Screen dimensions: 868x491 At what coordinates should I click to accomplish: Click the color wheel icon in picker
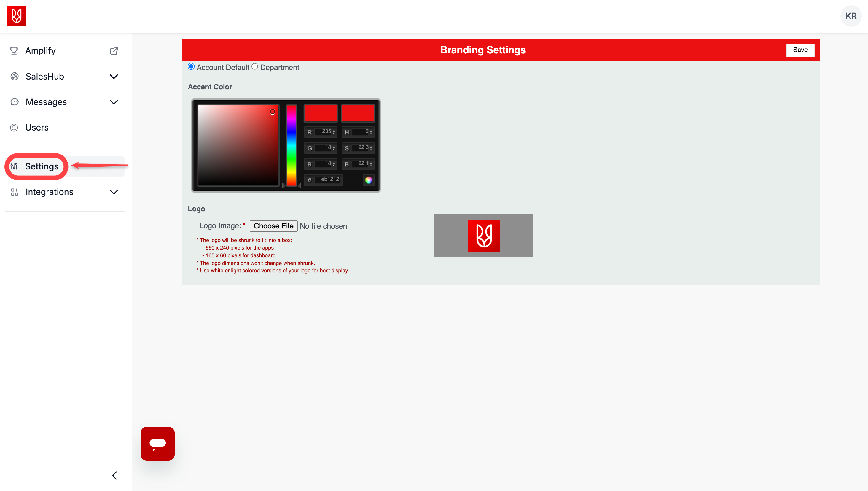(368, 180)
